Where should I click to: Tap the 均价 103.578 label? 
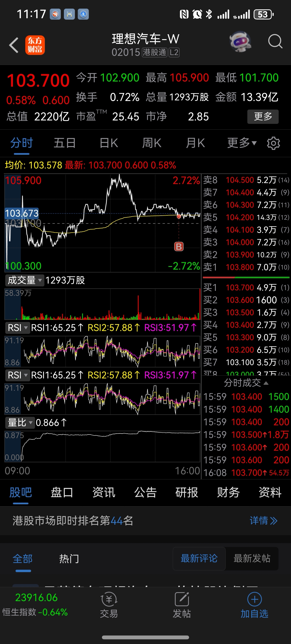click(x=34, y=165)
